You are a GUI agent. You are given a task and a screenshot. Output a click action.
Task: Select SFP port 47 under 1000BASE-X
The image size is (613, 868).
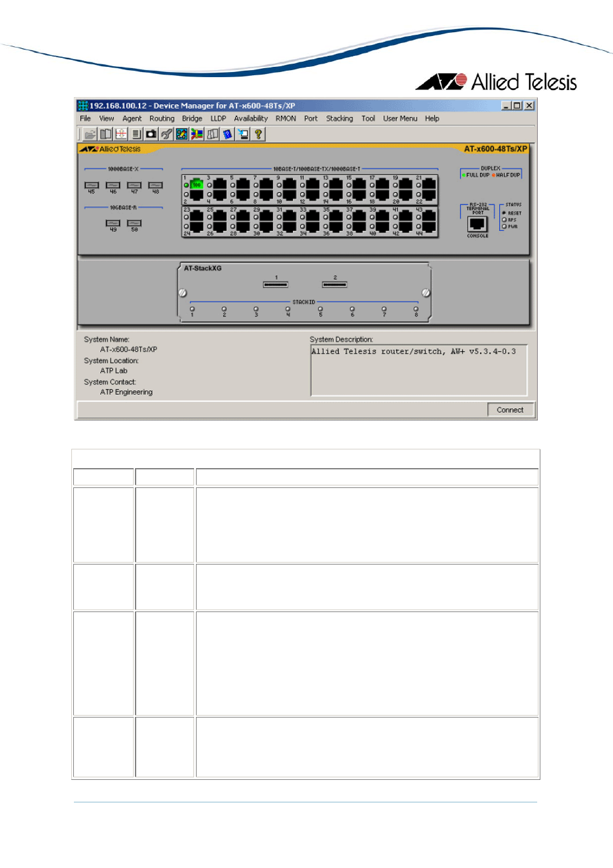coord(134,185)
